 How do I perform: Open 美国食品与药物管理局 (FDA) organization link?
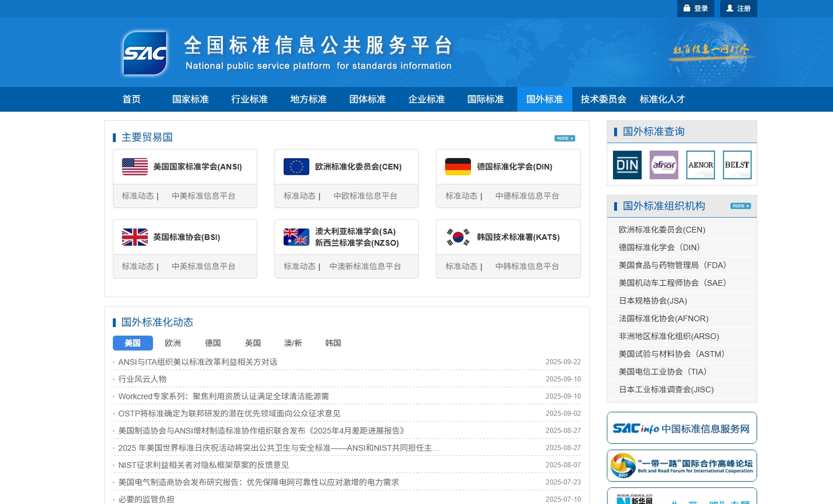(672, 265)
